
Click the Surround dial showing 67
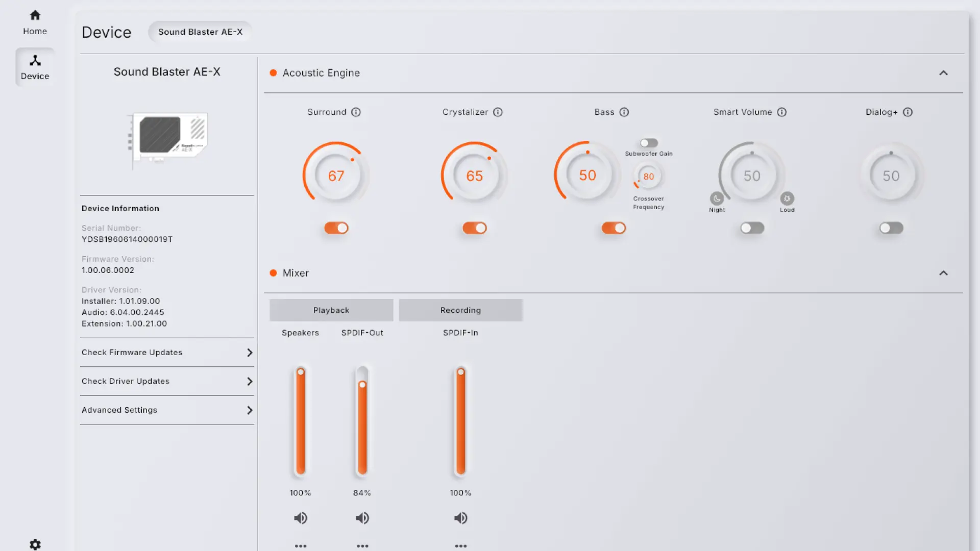coord(336,176)
